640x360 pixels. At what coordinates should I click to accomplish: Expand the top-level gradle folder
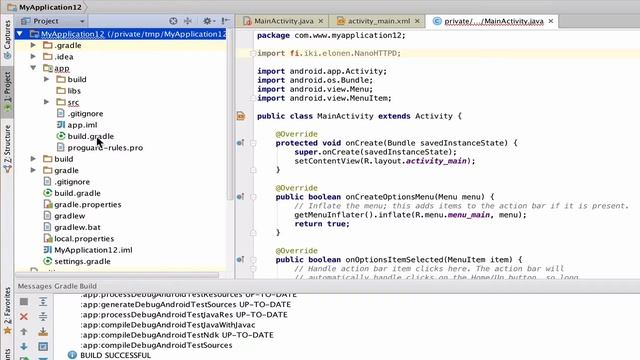33,170
